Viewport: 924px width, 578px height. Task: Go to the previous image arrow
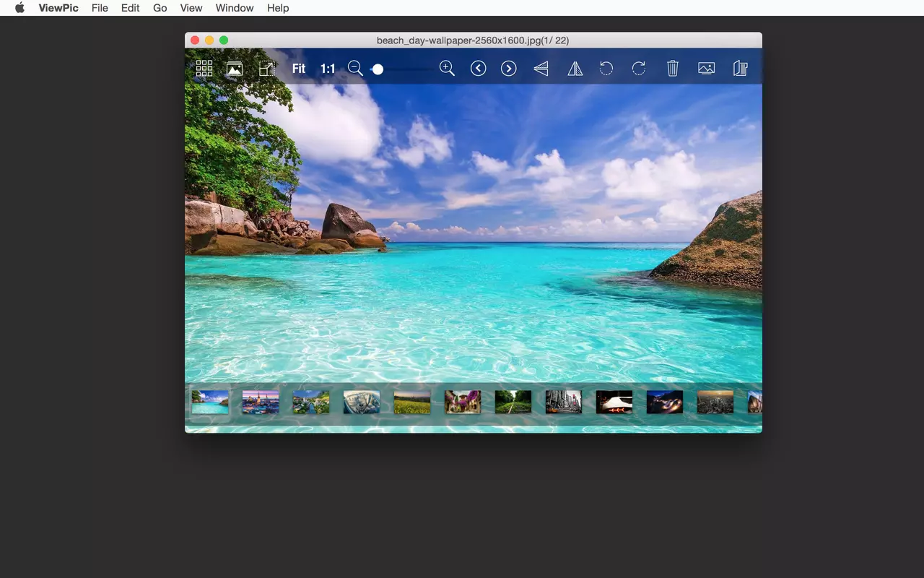pyautogui.click(x=478, y=69)
